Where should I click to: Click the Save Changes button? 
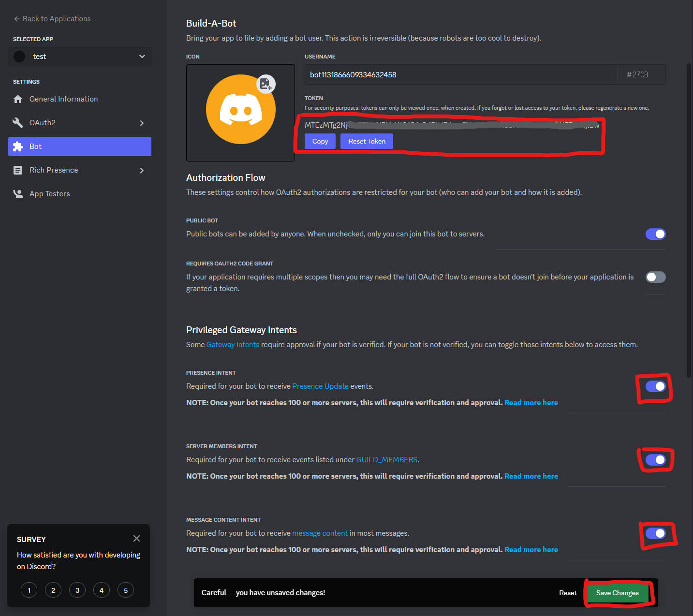coord(617,593)
